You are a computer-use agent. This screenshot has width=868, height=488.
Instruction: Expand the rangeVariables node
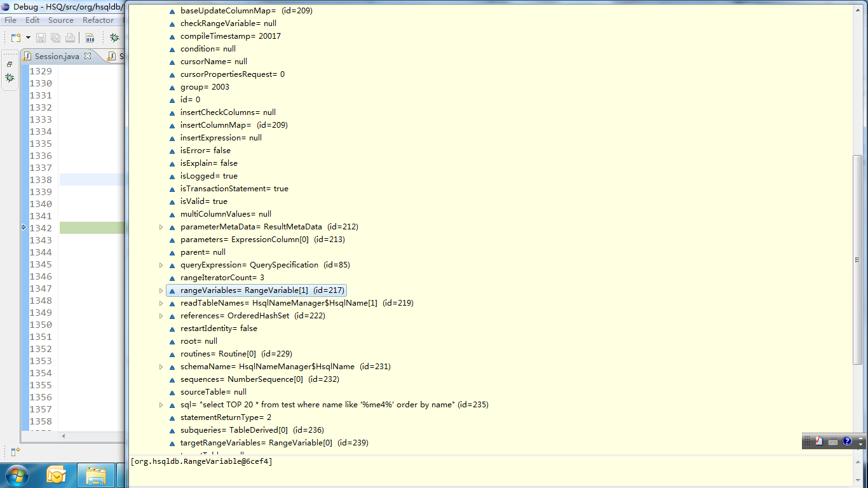pyautogui.click(x=161, y=290)
